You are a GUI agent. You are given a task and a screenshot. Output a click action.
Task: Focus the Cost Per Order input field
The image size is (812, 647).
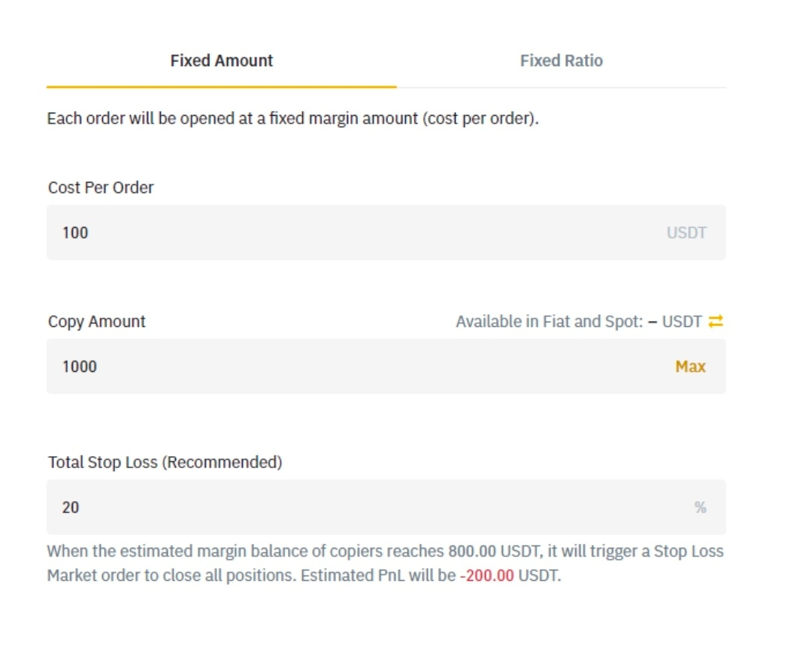[361, 233]
